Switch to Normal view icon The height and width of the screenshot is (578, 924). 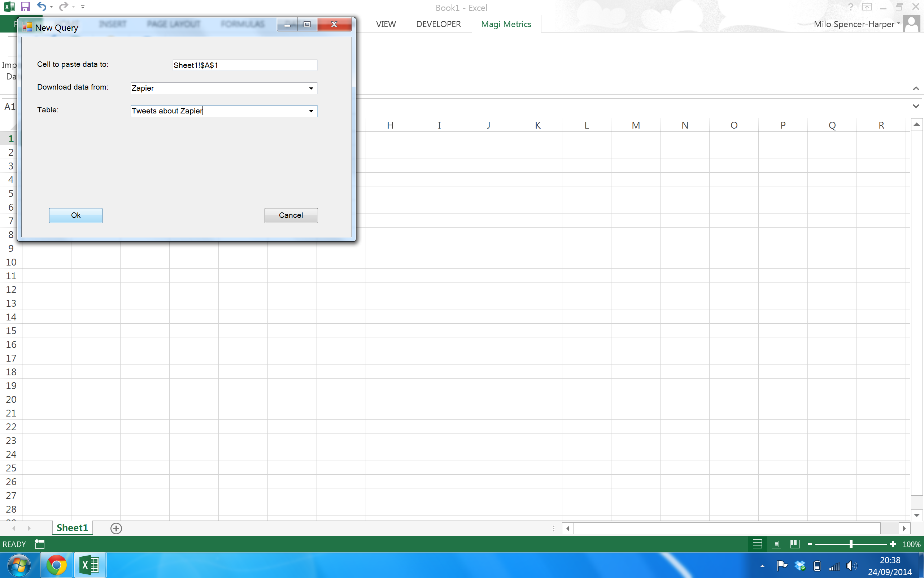757,544
